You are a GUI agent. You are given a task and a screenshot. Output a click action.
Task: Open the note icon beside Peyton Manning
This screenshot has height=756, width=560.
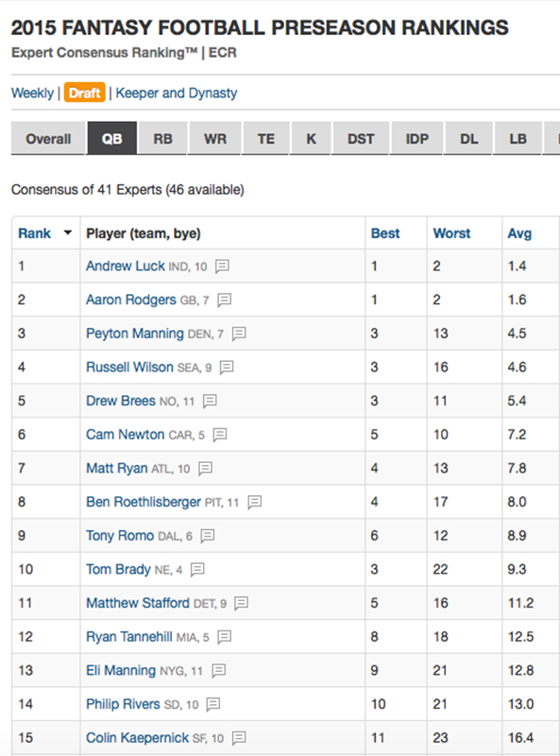click(239, 334)
